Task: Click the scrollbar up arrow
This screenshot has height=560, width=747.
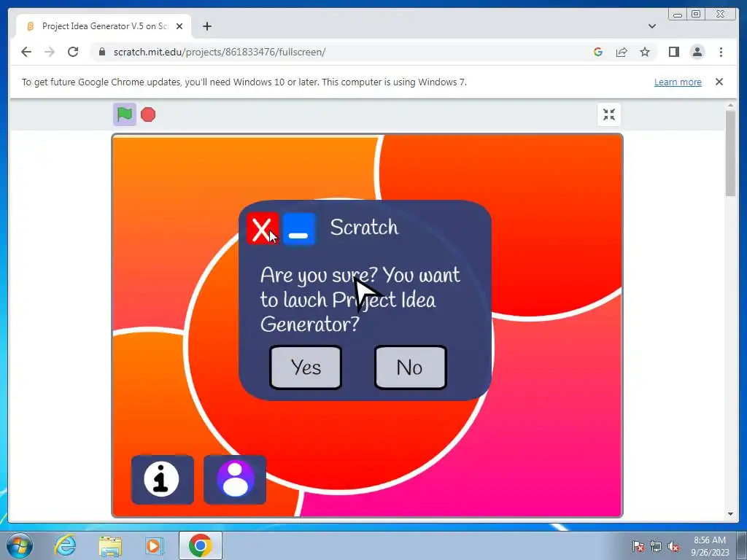Action: (731, 105)
